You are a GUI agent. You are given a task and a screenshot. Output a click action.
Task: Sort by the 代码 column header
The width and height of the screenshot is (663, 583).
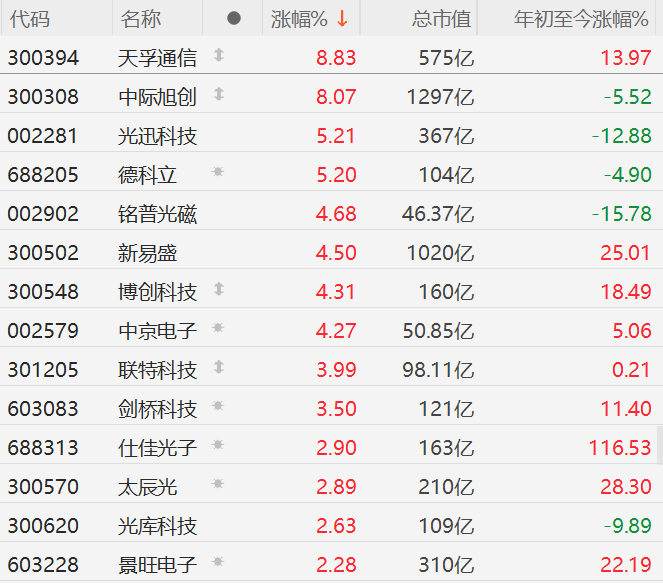(x=30, y=19)
